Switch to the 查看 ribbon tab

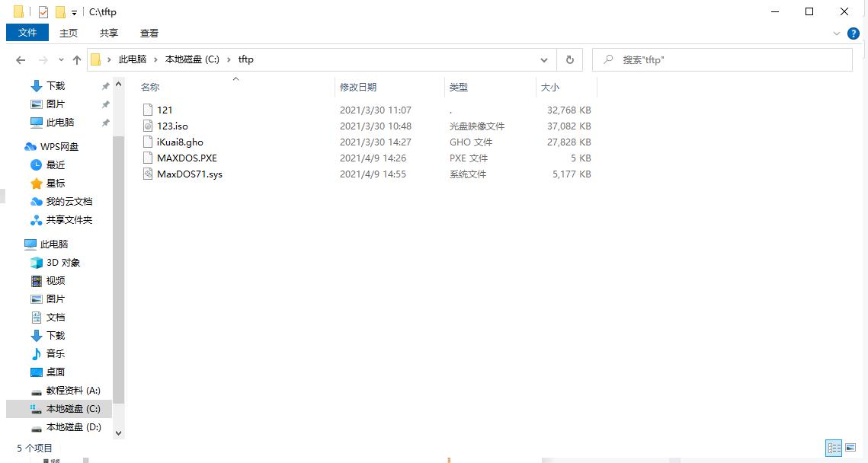[x=149, y=33]
